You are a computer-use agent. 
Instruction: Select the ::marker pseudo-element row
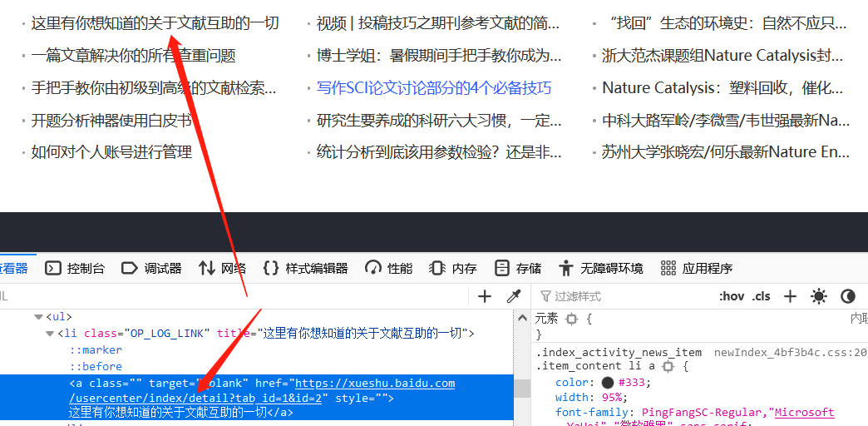click(x=96, y=350)
